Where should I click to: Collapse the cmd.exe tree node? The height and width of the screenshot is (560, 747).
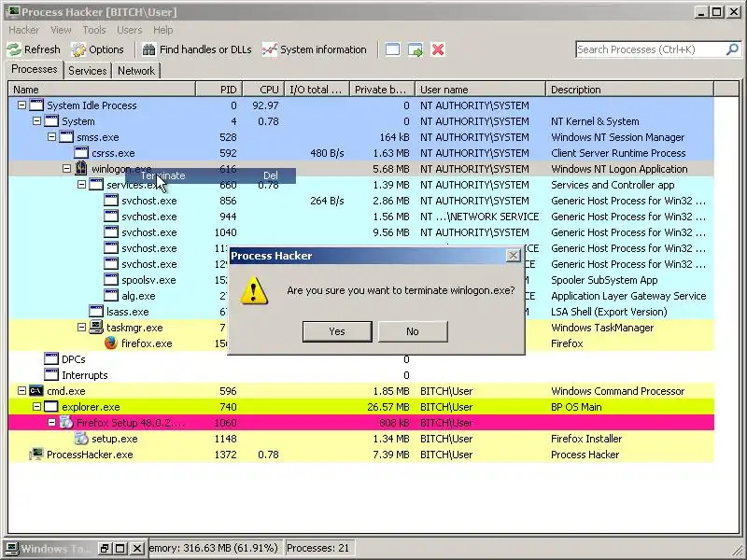[21, 391]
